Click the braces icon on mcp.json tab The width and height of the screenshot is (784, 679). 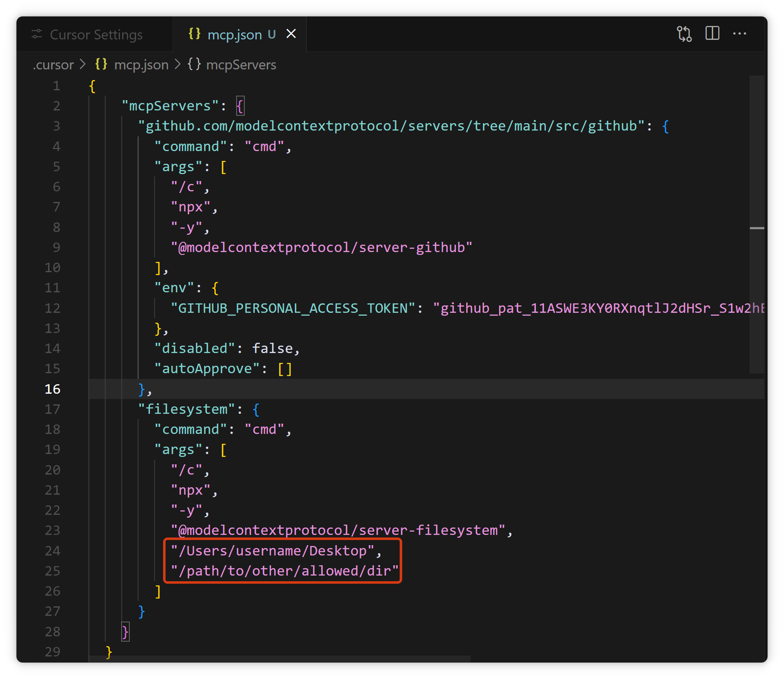pos(194,34)
